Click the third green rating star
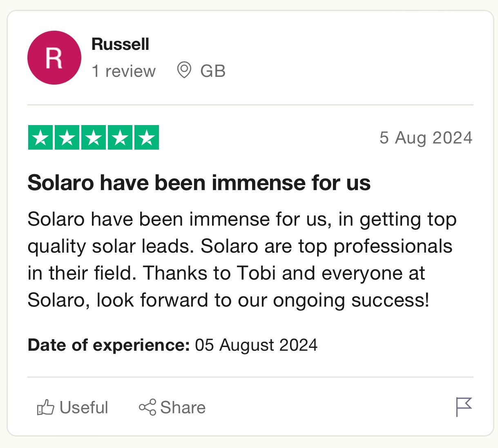 (94, 138)
